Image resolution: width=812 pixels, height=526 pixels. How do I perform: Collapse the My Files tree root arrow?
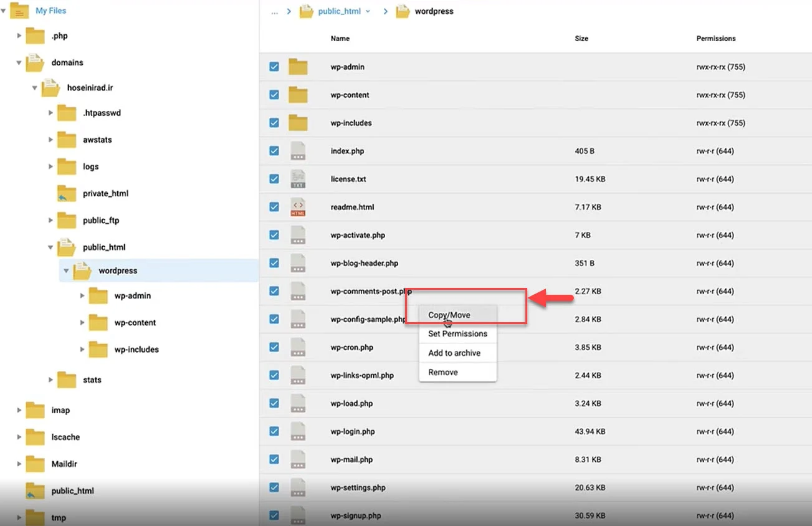(x=4, y=11)
